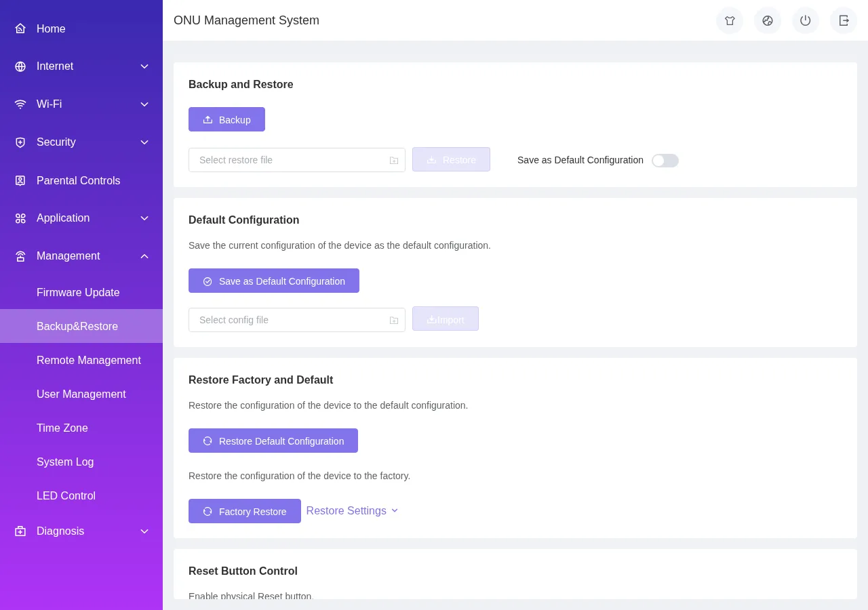868x610 pixels.
Task: Expand the Application menu chevron
Action: [x=144, y=218]
